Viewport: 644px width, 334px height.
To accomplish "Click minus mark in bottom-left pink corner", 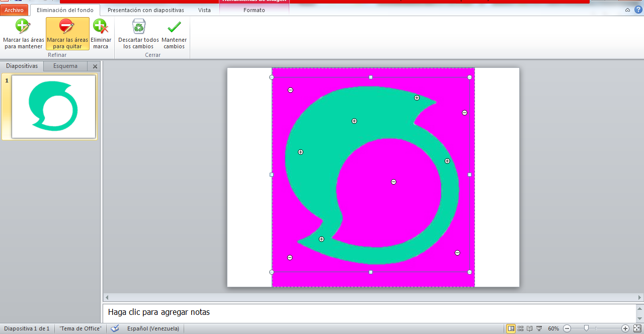I will (x=290, y=258).
